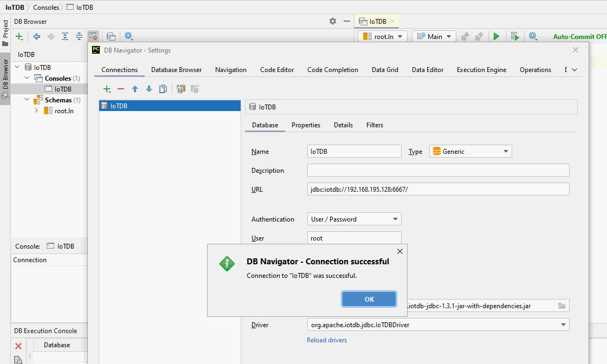The height and width of the screenshot is (364, 607).
Task: Click the Name input field
Action: point(354,151)
